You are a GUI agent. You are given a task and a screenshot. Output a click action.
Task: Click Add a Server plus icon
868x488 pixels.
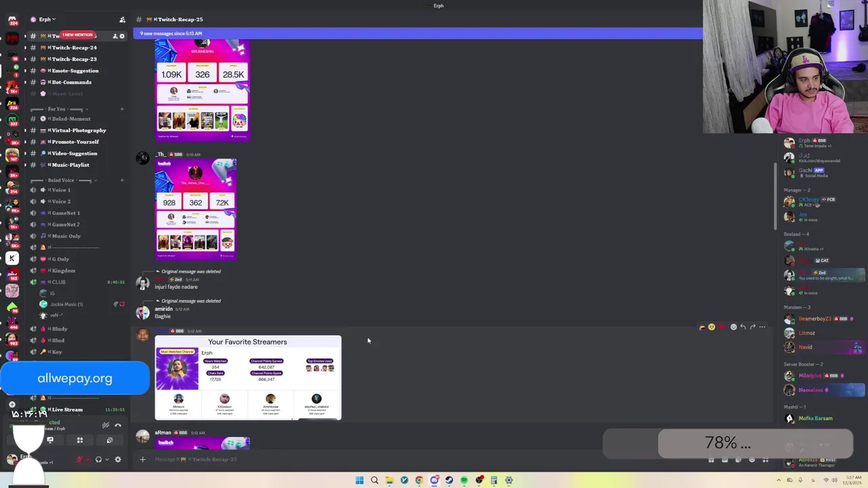click(12, 405)
